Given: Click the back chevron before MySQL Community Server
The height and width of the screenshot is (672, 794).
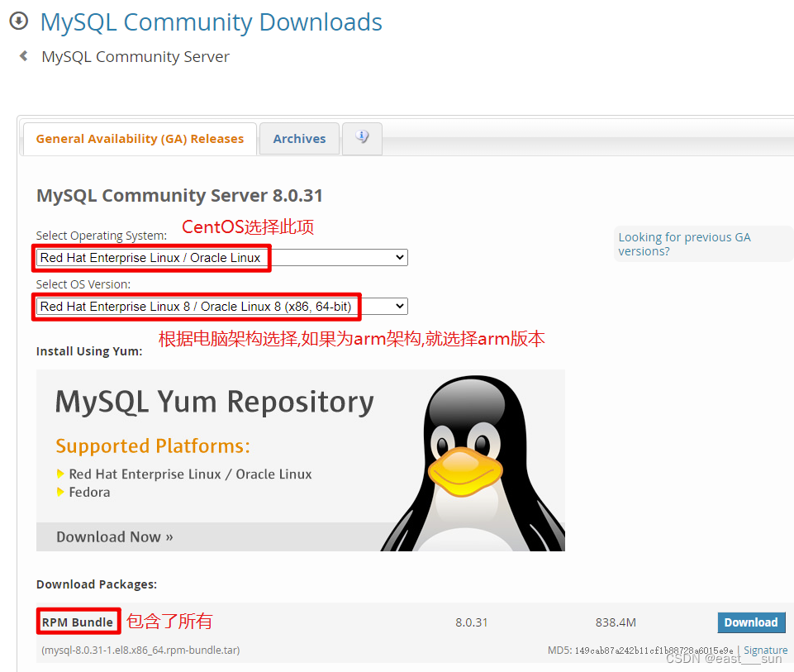Looking at the screenshot, I should pyautogui.click(x=23, y=55).
